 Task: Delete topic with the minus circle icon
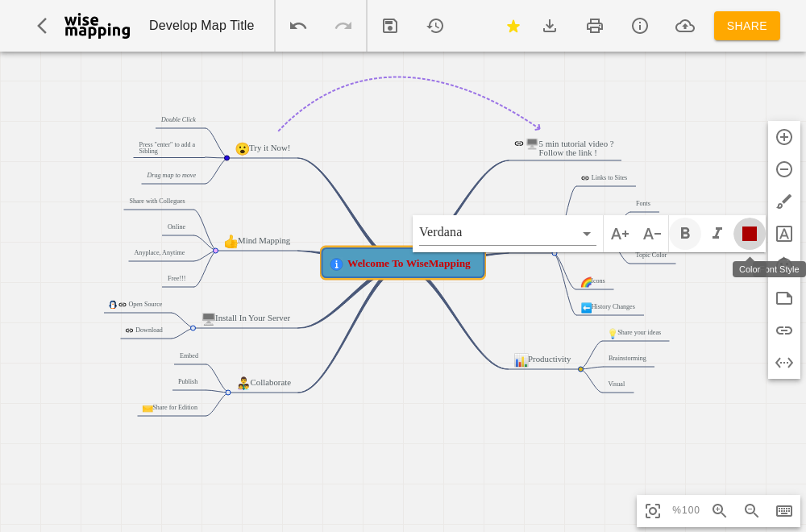tap(784, 169)
